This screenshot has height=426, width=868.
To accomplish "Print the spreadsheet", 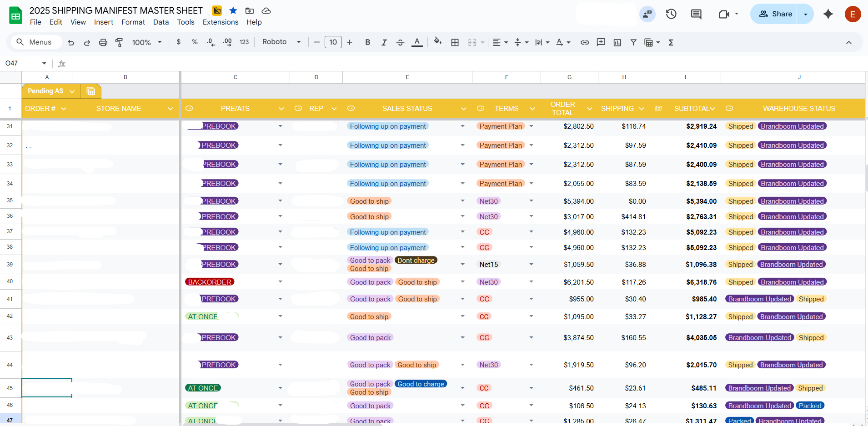I will pos(103,42).
